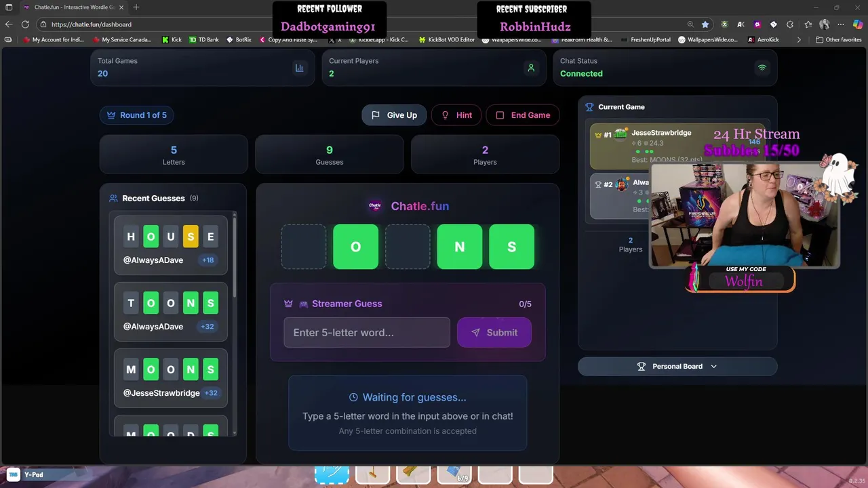The width and height of the screenshot is (868, 488).
Task: Click the 5 Letters stat card
Action: pyautogui.click(x=174, y=155)
